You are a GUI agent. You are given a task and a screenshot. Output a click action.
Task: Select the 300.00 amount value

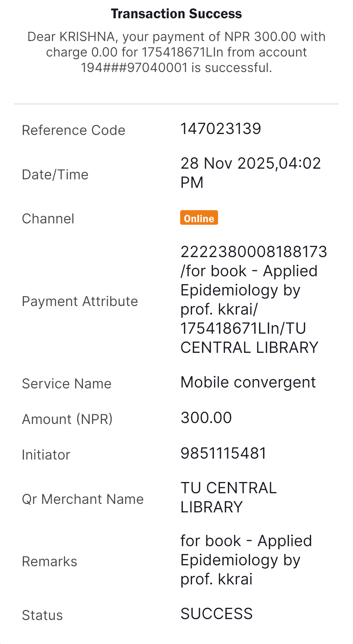(206, 418)
